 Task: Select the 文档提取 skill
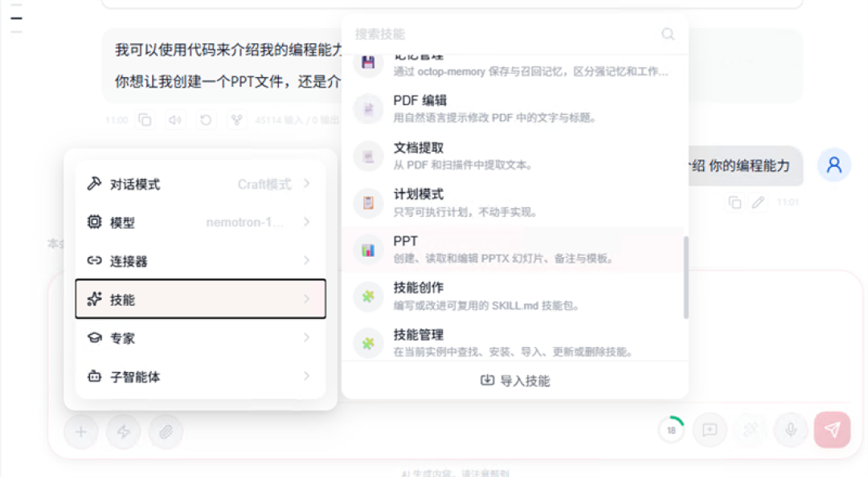coord(512,156)
